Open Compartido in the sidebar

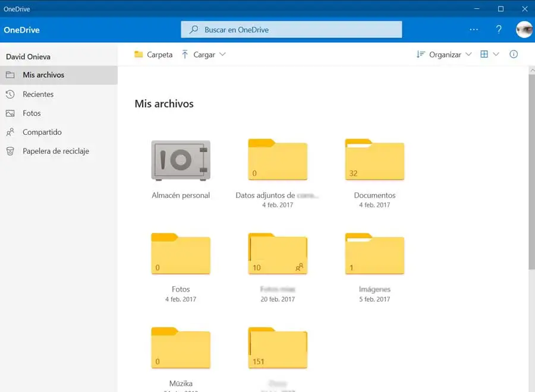click(x=42, y=132)
